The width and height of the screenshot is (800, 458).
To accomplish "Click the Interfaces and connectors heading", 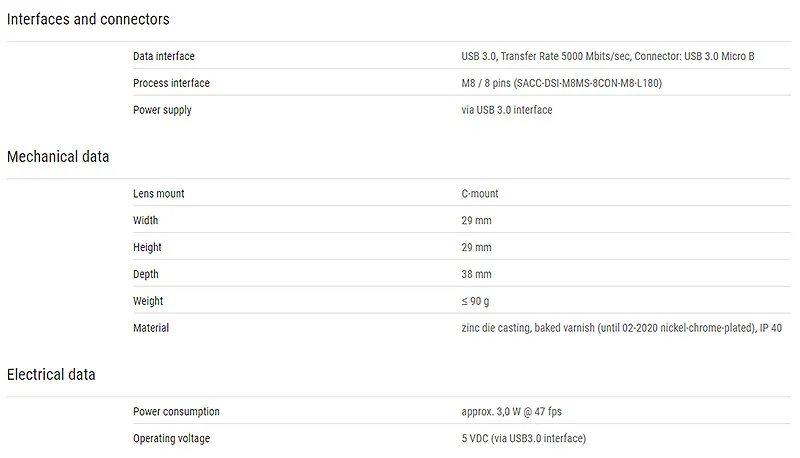I will pyautogui.click(x=88, y=19).
